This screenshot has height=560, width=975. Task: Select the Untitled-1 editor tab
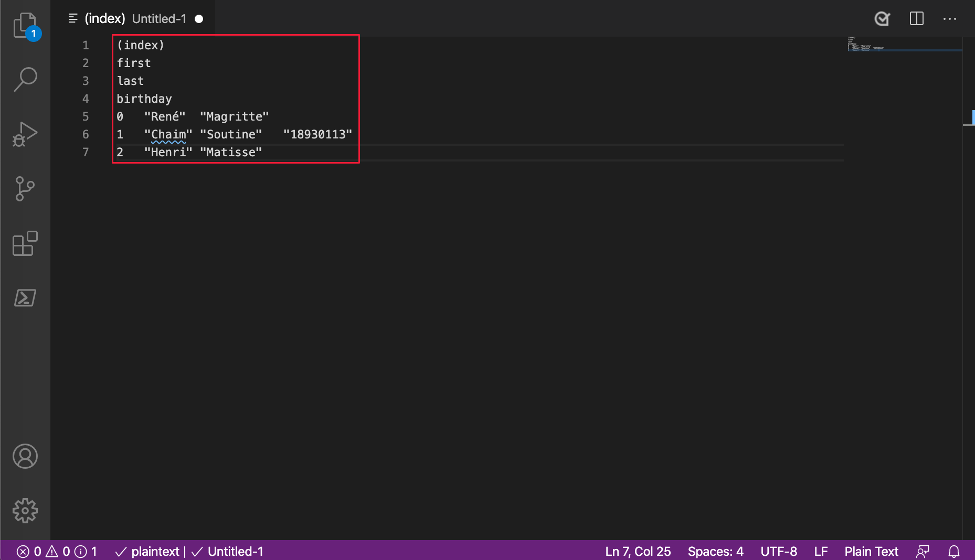(x=158, y=18)
